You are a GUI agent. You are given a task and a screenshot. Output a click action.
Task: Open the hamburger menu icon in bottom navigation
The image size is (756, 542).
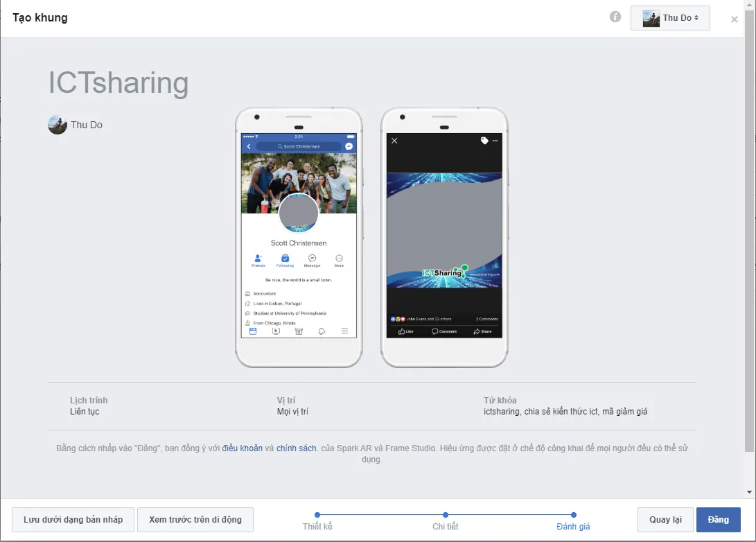click(x=344, y=331)
